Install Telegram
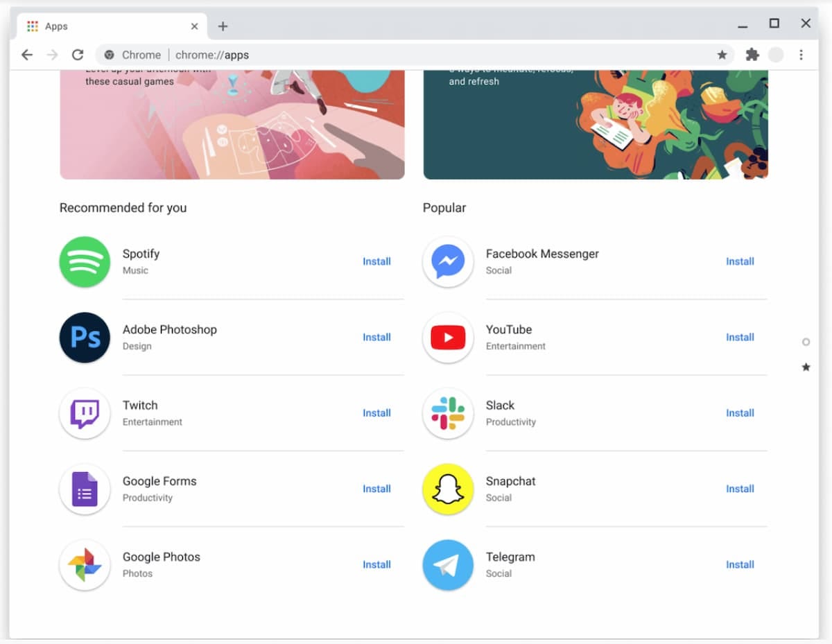 [740, 564]
